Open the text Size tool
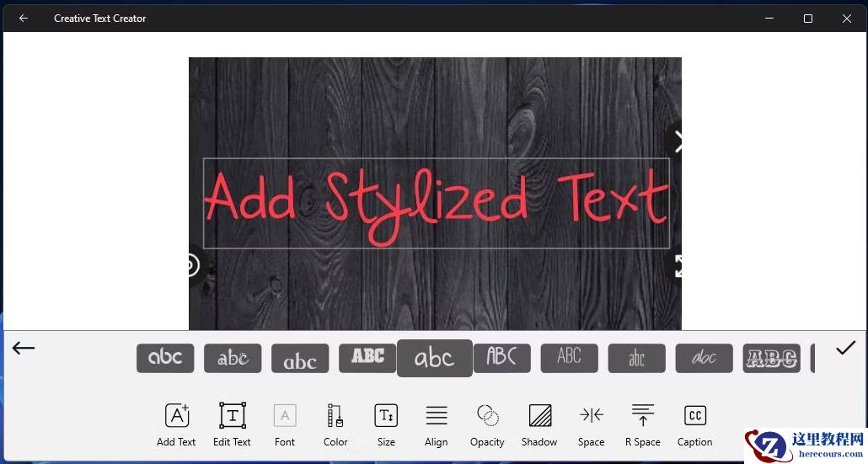868x464 pixels. pyautogui.click(x=386, y=415)
